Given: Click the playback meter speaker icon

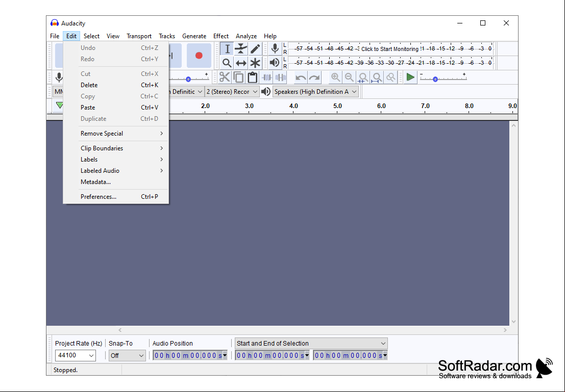Looking at the screenshot, I should click(275, 63).
